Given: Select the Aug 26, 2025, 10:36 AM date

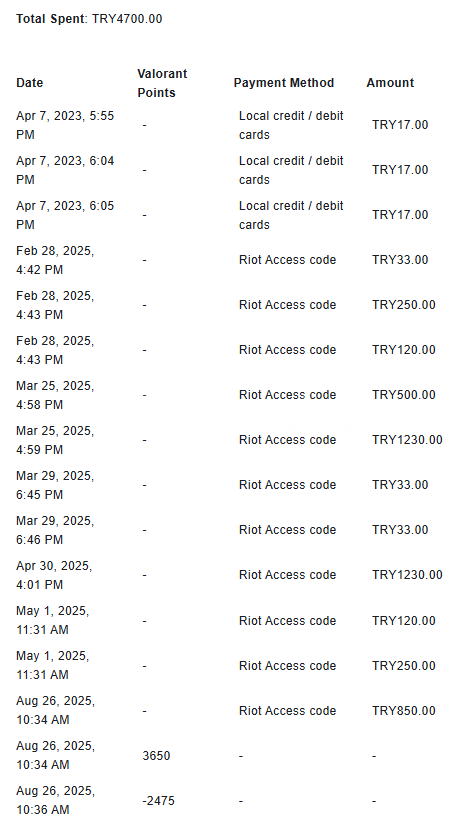Looking at the screenshot, I should 55,800.
